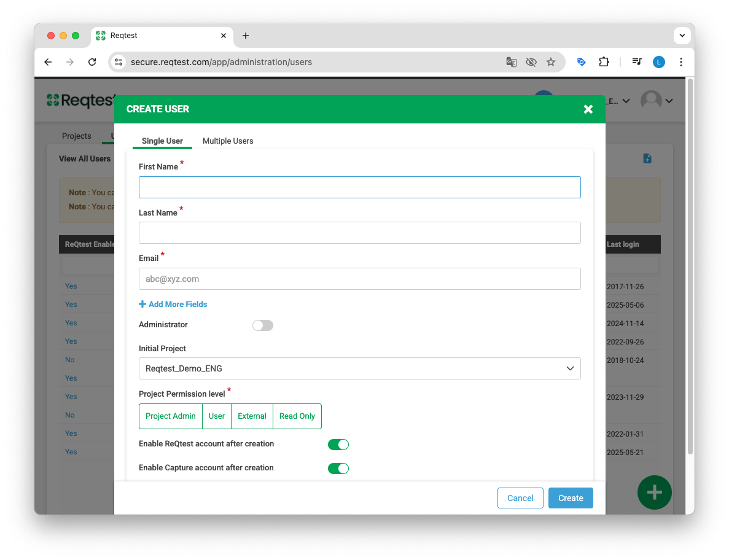The height and width of the screenshot is (560, 729).
Task: Close the Create User dialog
Action: [588, 109]
